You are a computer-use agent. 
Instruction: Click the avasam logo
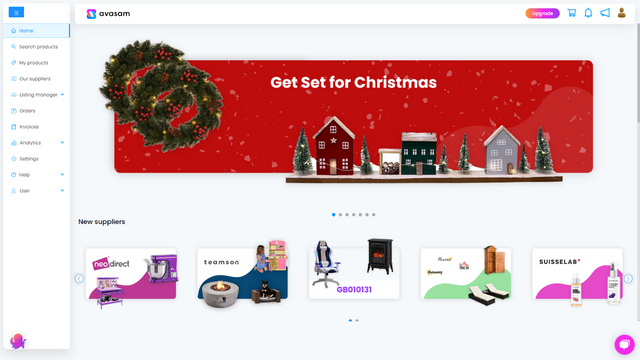tap(108, 14)
